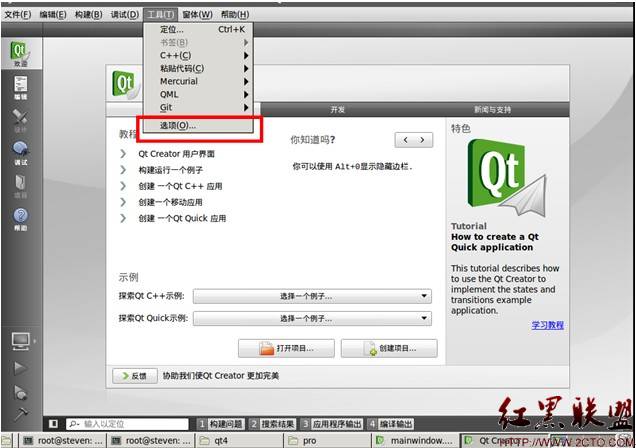
Task: Close the opened Tools menu
Action: pyautogui.click(x=161, y=15)
